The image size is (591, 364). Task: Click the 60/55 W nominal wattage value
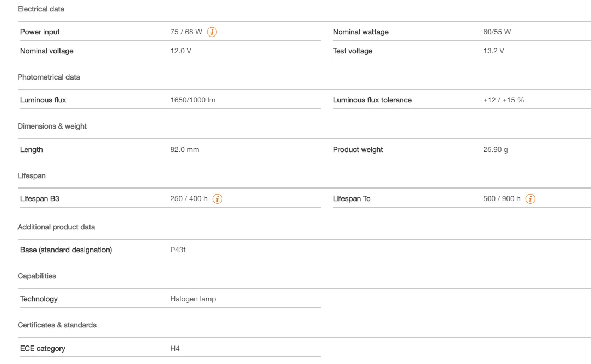click(493, 32)
